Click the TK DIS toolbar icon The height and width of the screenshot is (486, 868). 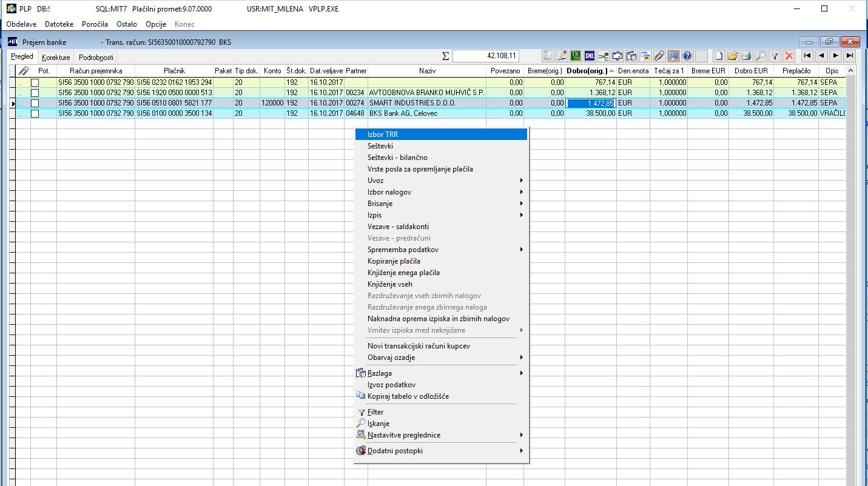pos(576,56)
